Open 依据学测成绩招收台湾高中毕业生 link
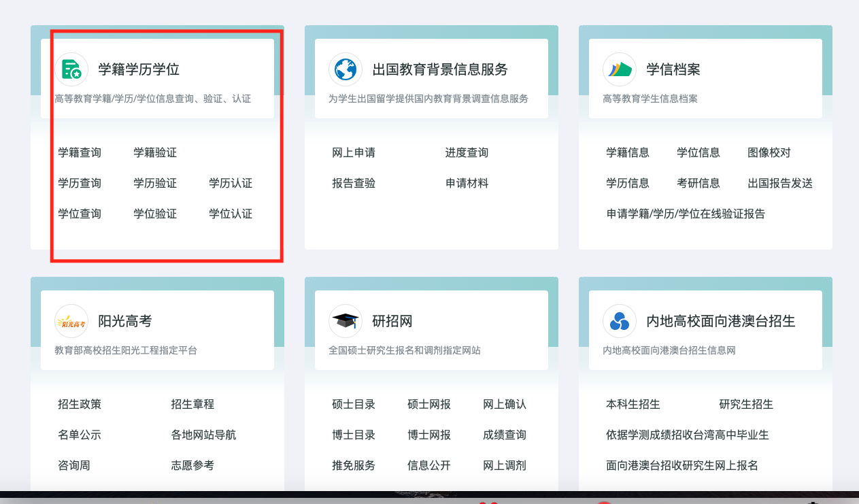This screenshot has height=504, width=859. point(688,435)
